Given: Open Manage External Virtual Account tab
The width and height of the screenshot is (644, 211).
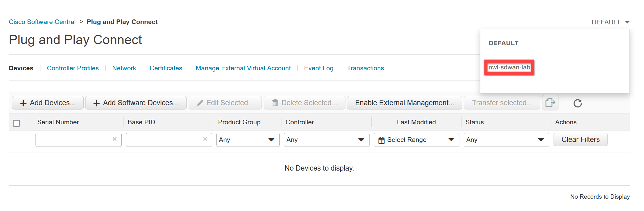Looking at the screenshot, I should pyautogui.click(x=243, y=68).
